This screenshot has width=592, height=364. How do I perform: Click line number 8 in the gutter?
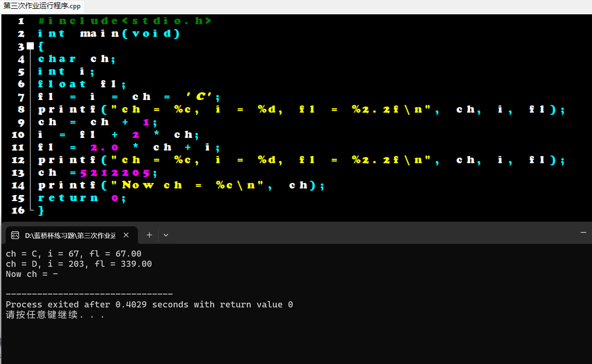[x=21, y=110]
